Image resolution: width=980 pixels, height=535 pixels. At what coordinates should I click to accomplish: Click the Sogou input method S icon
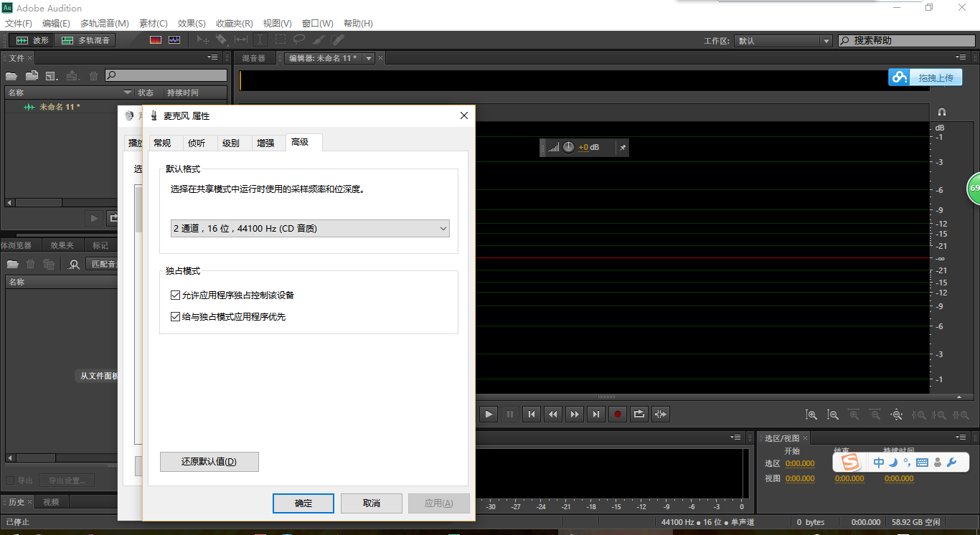coord(850,463)
